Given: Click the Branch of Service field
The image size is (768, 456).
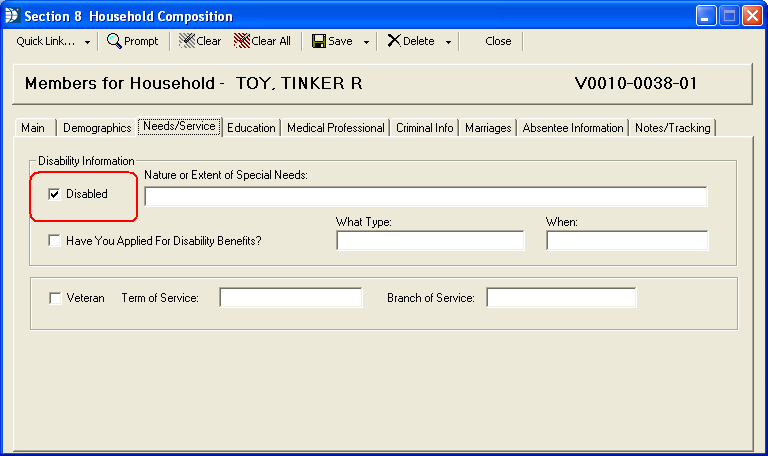Looking at the screenshot, I should coord(561,297).
